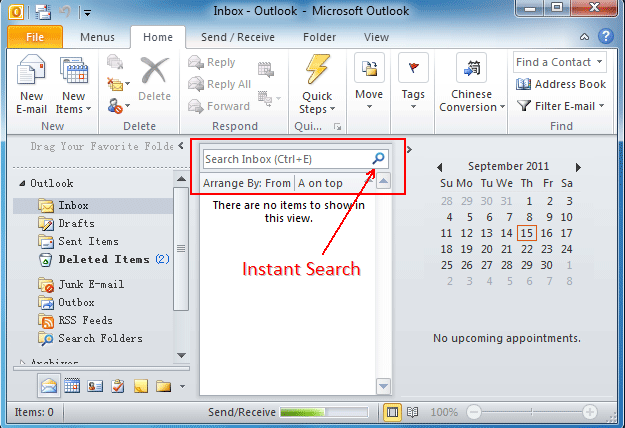Screen dimensions: 625x428
Task: Open Outlook Help question mark
Action: click(606, 36)
